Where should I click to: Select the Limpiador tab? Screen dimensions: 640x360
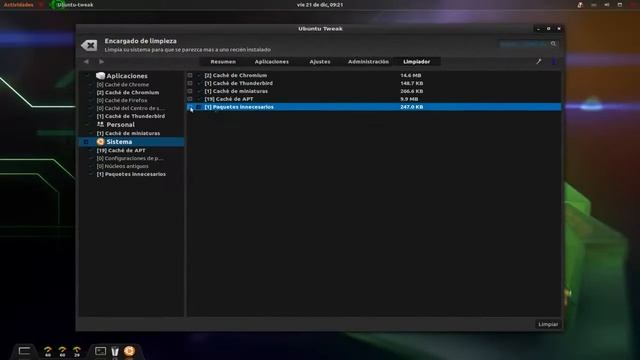click(x=416, y=62)
